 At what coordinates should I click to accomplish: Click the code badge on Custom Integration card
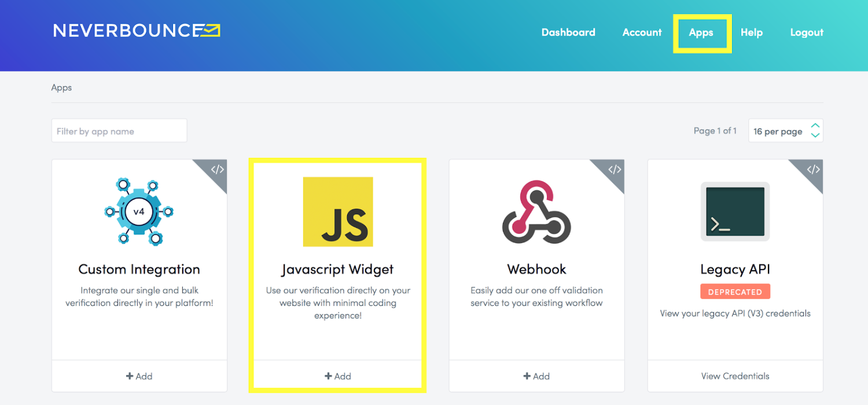tap(217, 170)
